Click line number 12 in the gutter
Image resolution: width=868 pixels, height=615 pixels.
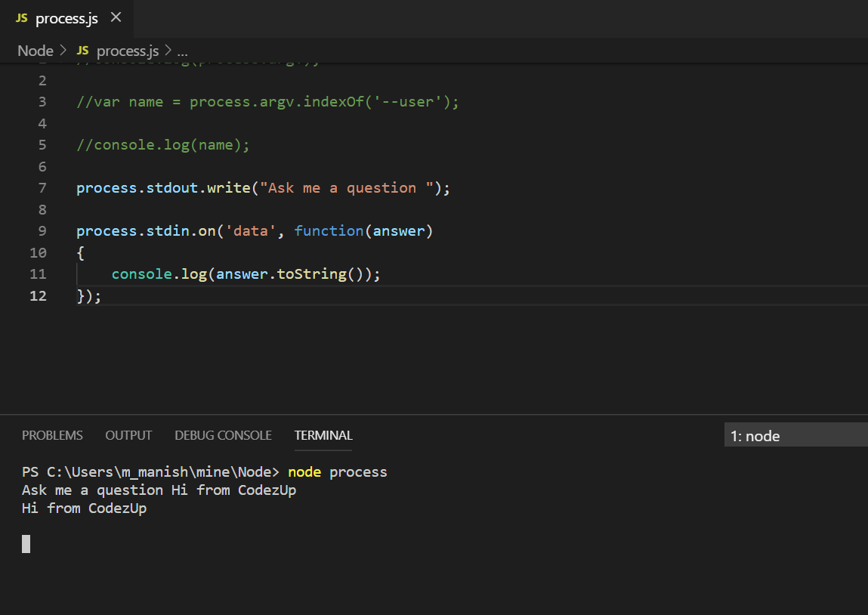click(38, 295)
